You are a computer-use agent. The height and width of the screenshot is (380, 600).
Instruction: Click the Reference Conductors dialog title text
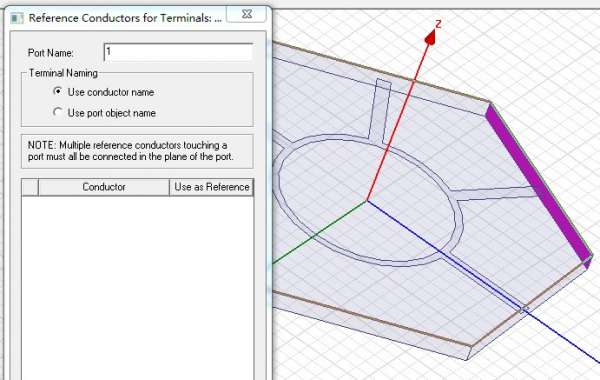pyautogui.click(x=125, y=18)
